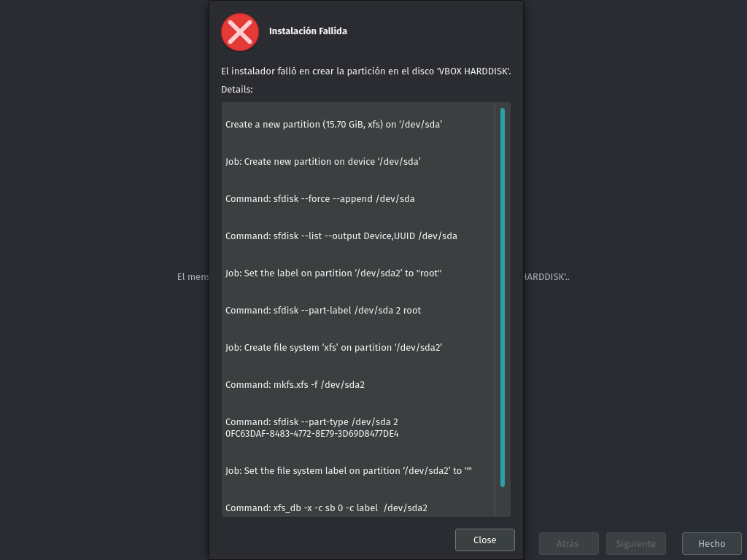Viewport: 747px width, 560px height.
Task: Click the Atrás navigation button
Action: [x=568, y=543]
